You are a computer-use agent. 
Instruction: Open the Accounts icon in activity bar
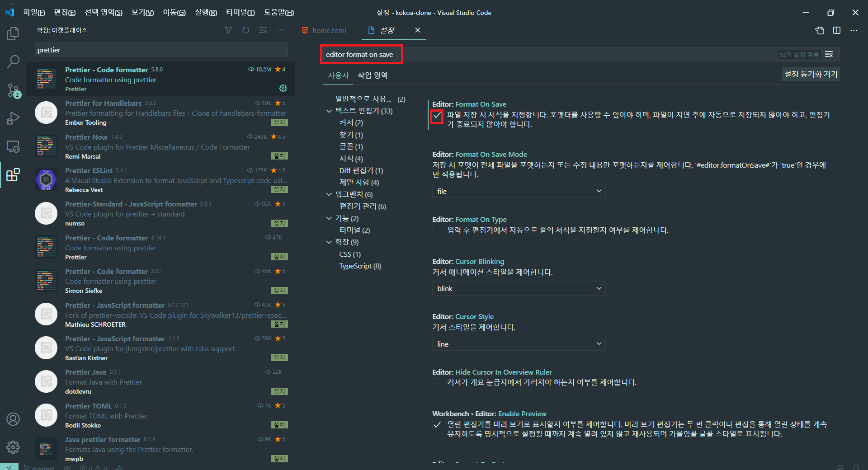coord(13,419)
